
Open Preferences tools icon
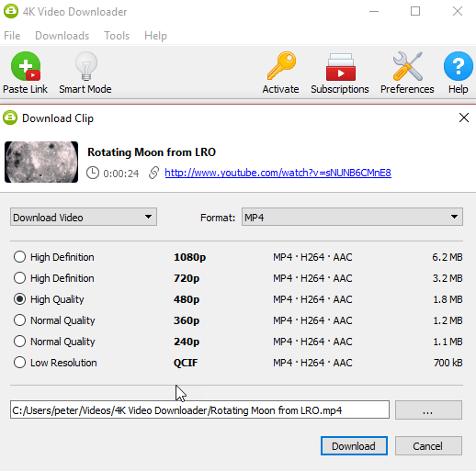coord(408,66)
